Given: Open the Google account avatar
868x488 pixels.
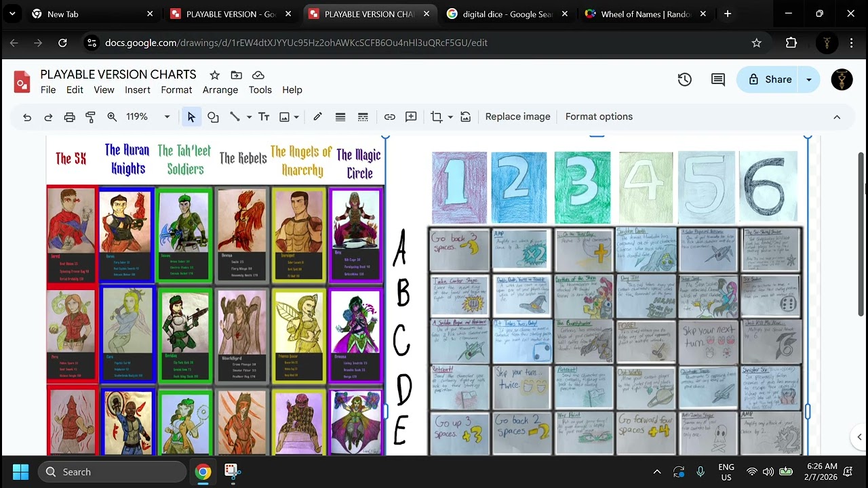Looking at the screenshot, I should pyautogui.click(x=842, y=79).
